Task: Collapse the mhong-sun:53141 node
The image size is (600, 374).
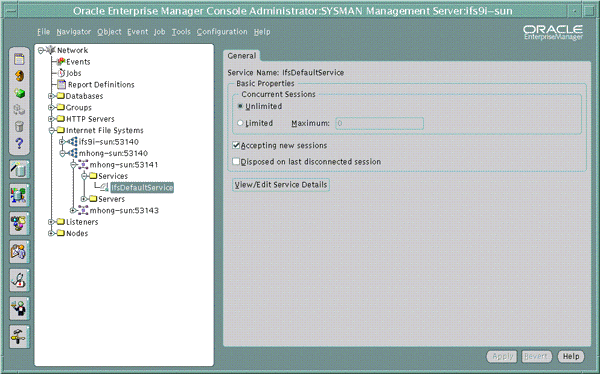Action: tap(73, 165)
